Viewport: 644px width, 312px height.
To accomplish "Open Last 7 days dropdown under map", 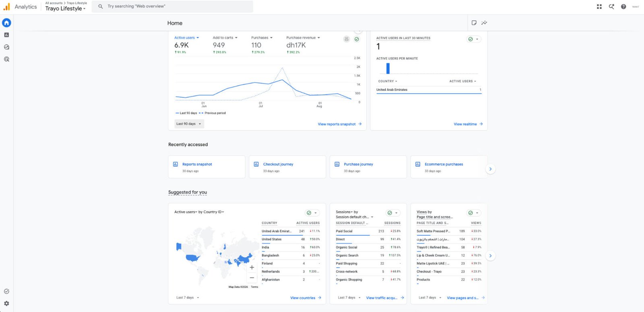I will [x=188, y=298].
